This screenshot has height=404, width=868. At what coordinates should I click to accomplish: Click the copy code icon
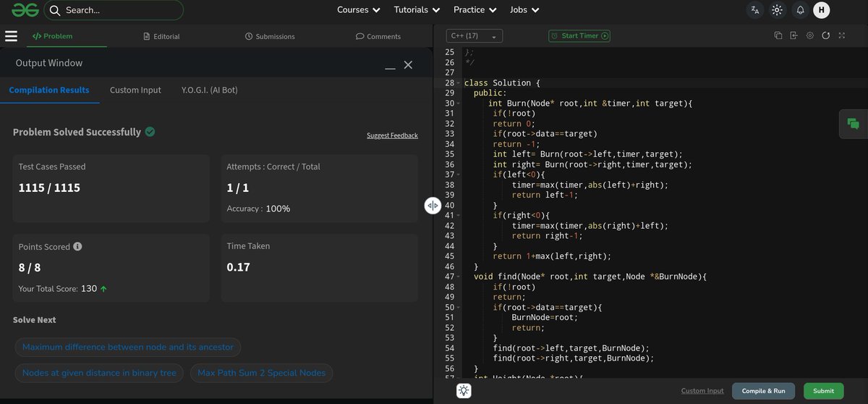778,35
